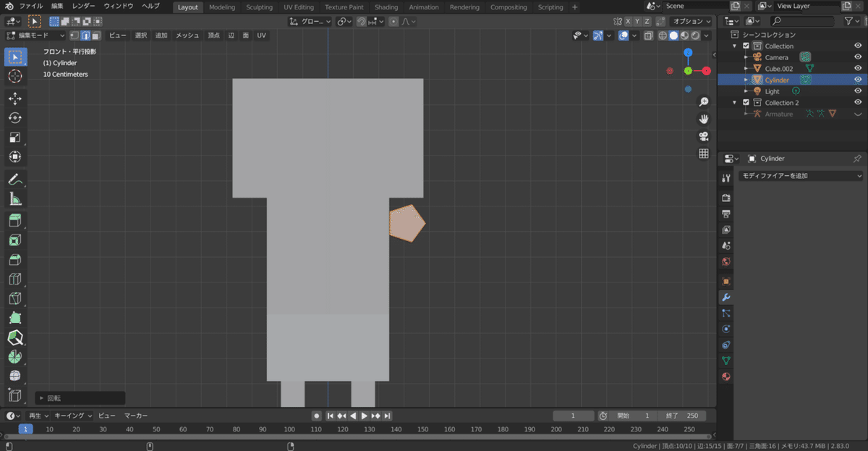Click the red X axis on navigation gizmo
This screenshot has width=868, height=451.
point(706,71)
